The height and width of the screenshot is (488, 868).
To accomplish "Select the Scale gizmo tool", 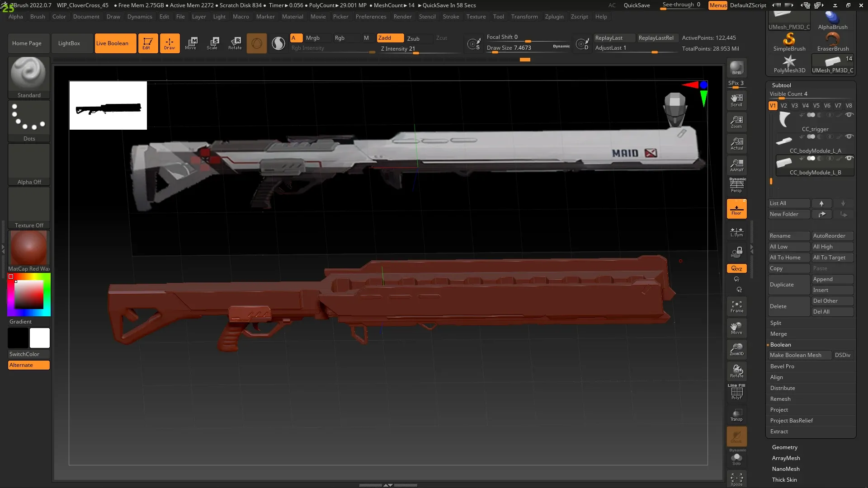I will coord(212,43).
